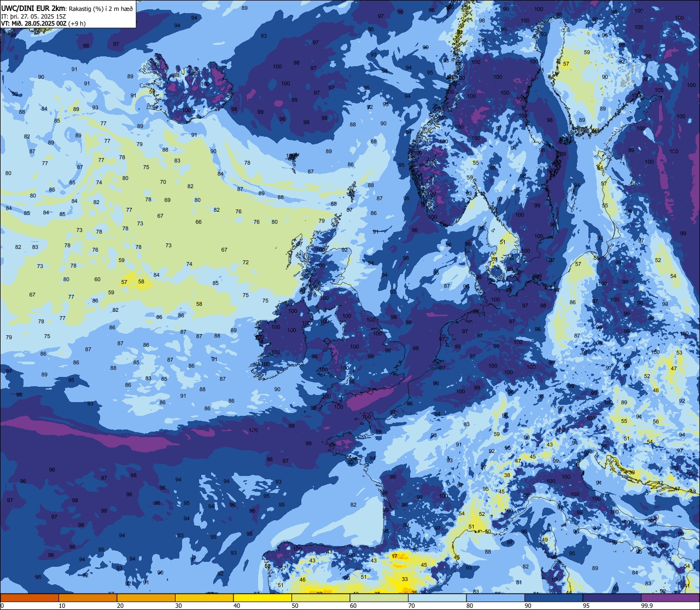The width and height of the screenshot is (700, 610).
Task: Click the valid time "VT: Mið. 28.05.2025 00Z (+9 h)"
Action: click(43, 24)
